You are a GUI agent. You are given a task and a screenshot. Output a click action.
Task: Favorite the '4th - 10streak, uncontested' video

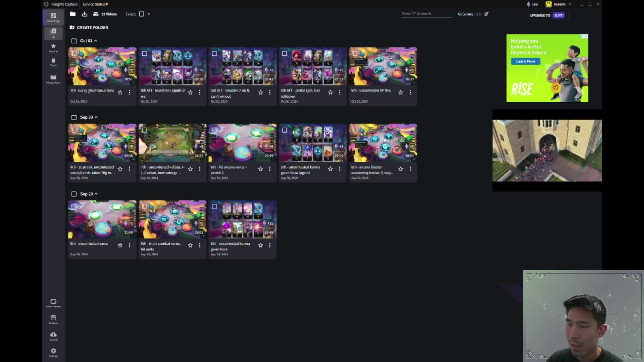pyautogui.click(x=120, y=169)
